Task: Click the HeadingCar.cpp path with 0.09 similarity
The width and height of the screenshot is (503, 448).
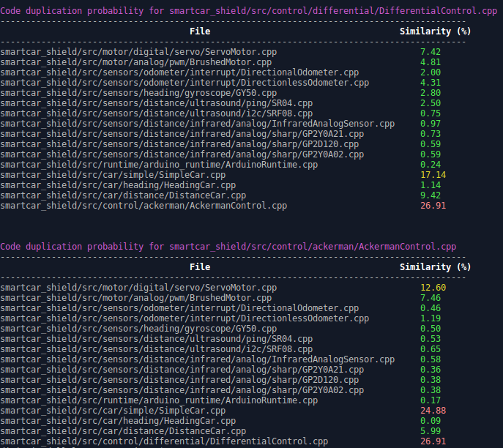Action: tap(118, 421)
